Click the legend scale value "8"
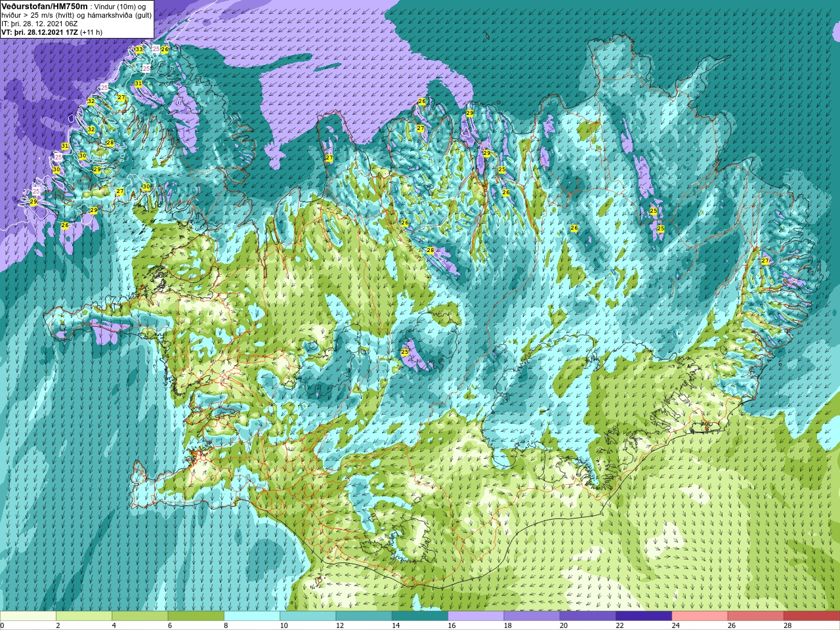840x630 pixels. pos(226,625)
